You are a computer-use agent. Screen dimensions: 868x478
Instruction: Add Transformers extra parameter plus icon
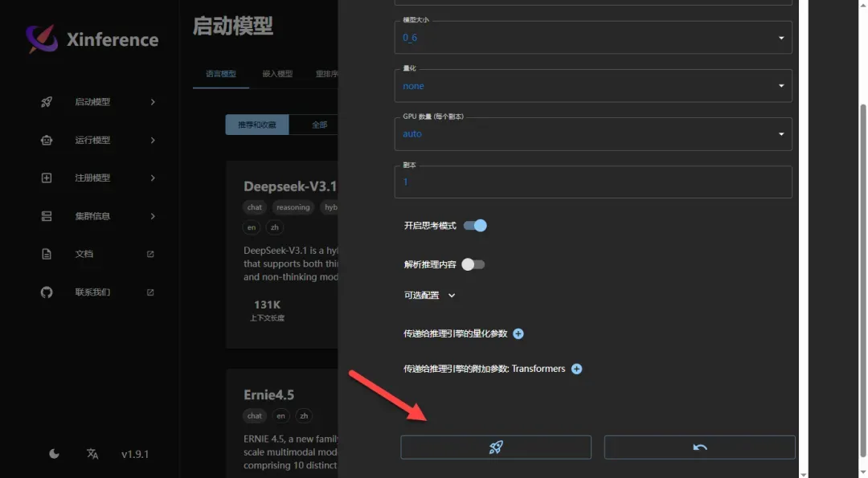click(x=576, y=369)
